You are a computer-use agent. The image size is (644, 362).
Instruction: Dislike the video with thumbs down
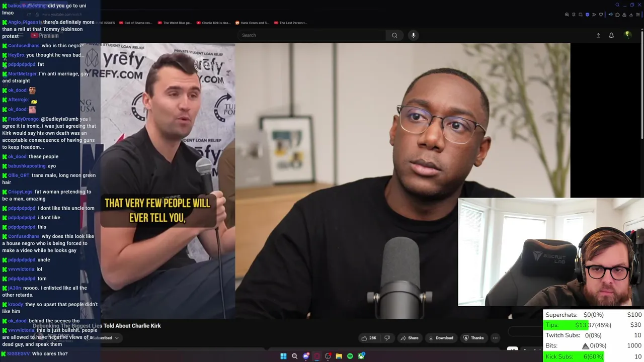[387, 338]
